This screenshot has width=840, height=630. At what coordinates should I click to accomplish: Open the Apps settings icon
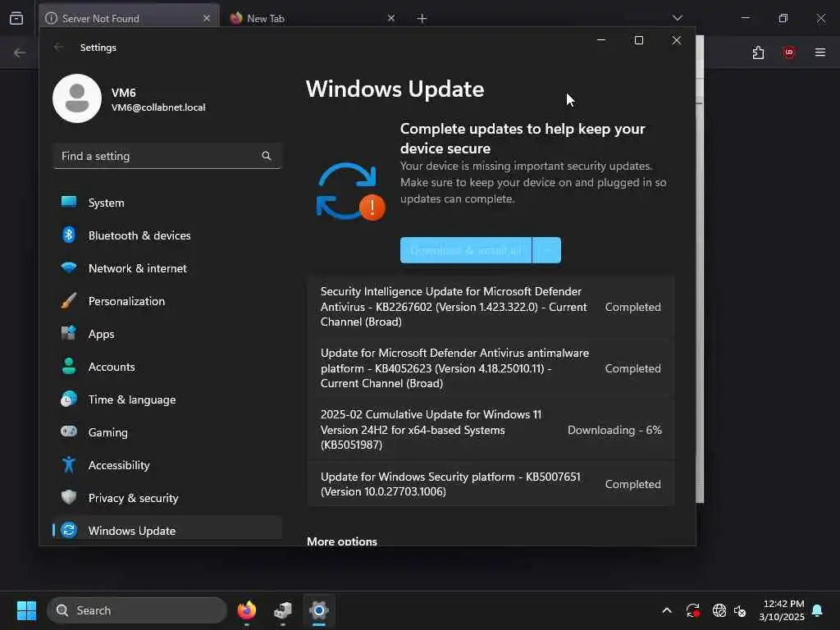pos(69,333)
